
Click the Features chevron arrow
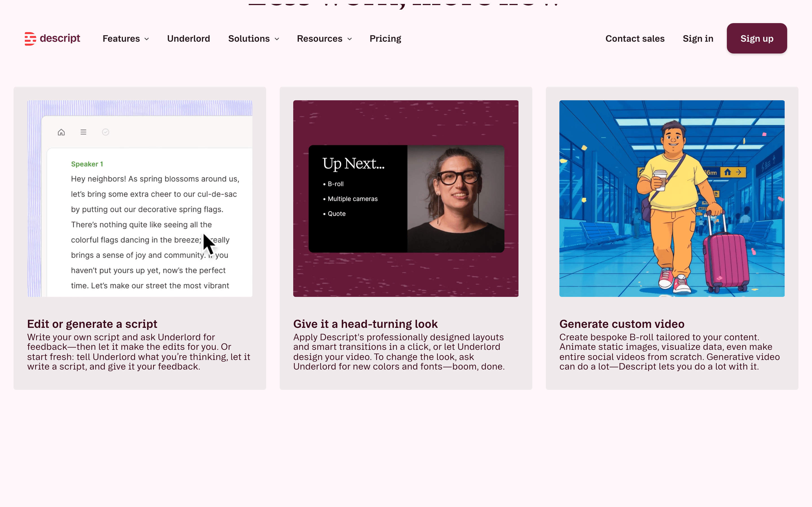(x=147, y=39)
